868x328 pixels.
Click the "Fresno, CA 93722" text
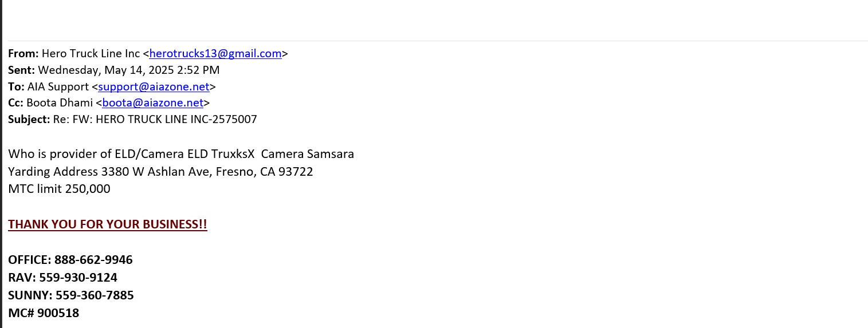point(264,172)
